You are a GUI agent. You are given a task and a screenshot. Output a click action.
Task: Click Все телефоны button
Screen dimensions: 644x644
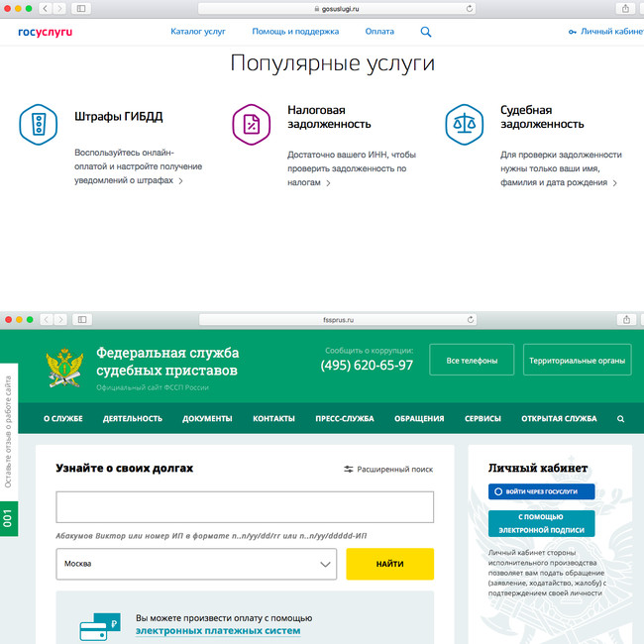point(472,360)
